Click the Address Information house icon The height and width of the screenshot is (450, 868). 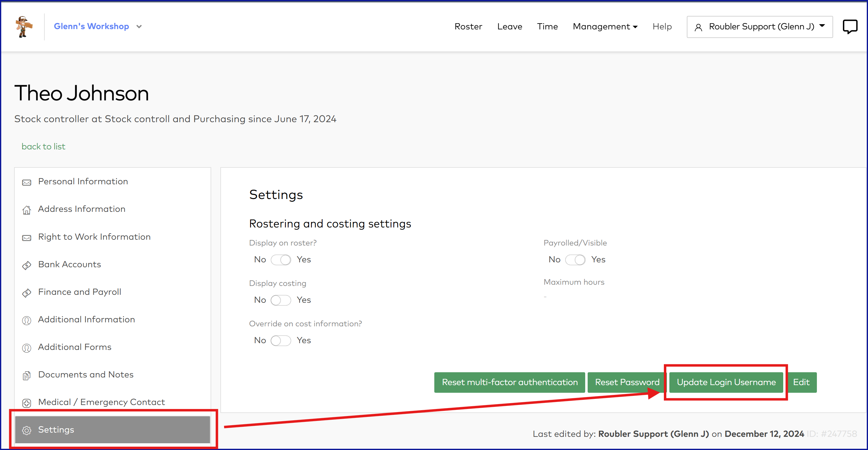point(27,210)
